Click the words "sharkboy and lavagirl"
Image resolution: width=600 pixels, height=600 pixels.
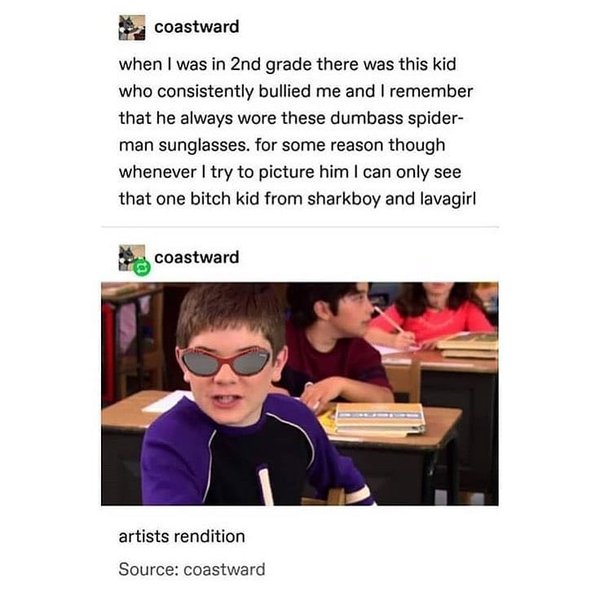(x=391, y=199)
